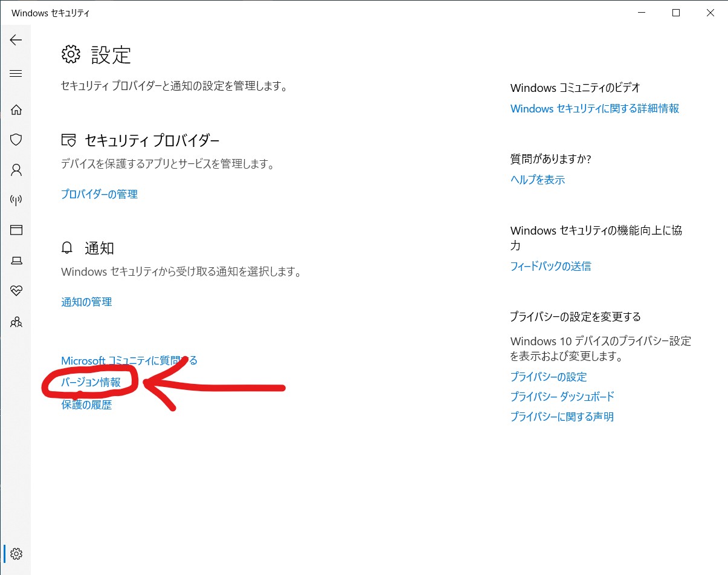728x575 pixels.
Task: Open the hamburger navigation menu
Action: [x=16, y=74]
